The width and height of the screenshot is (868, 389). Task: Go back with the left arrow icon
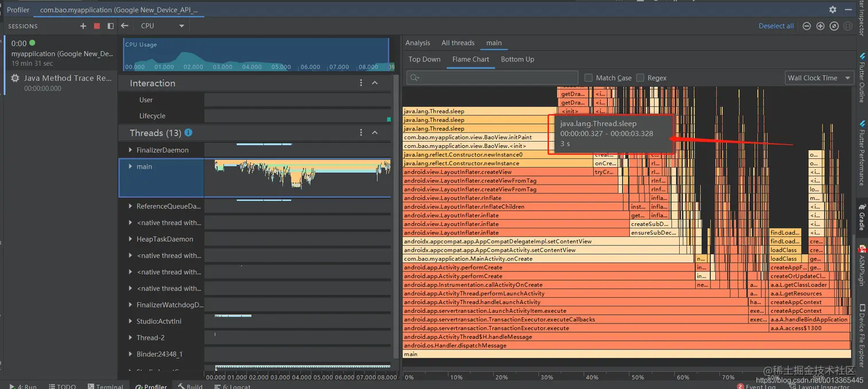tap(125, 26)
